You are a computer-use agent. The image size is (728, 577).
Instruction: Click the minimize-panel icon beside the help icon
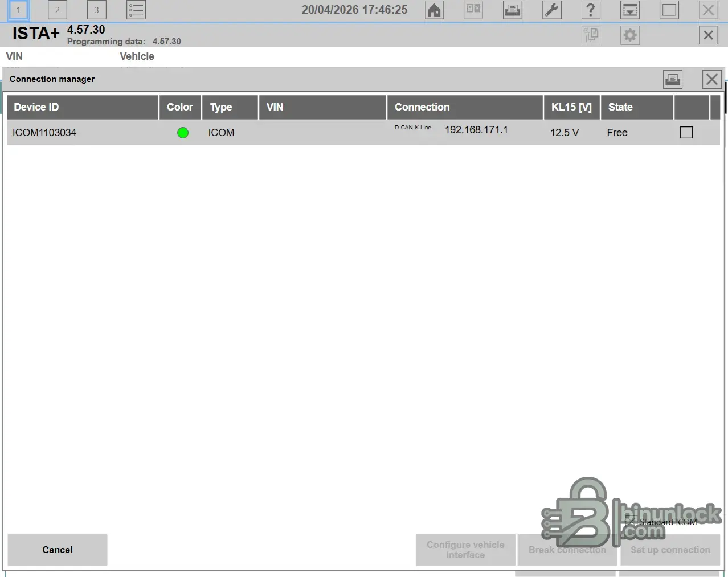click(x=629, y=10)
